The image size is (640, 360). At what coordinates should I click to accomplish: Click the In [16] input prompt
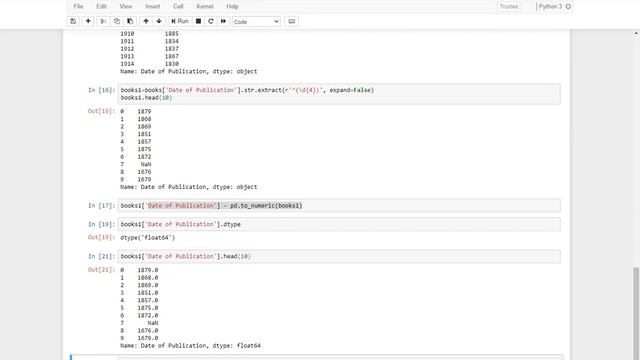coord(102,90)
